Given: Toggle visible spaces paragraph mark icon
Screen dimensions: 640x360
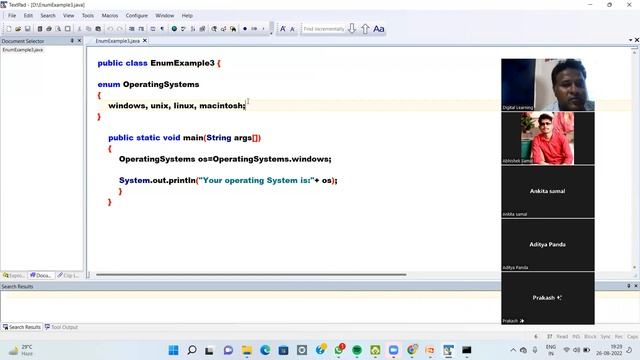Looking at the screenshot, I should point(162,29).
